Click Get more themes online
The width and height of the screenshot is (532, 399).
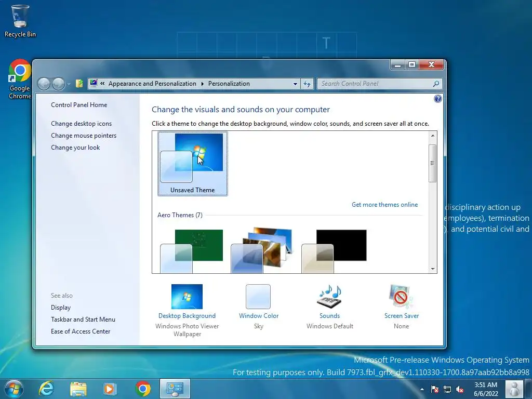click(x=385, y=205)
